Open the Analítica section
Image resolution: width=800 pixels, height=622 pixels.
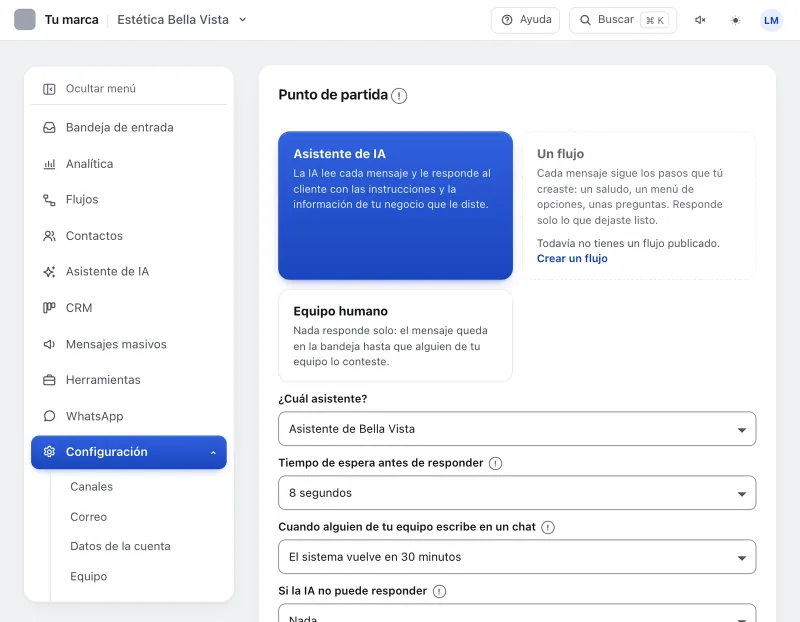click(x=129, y=164)
